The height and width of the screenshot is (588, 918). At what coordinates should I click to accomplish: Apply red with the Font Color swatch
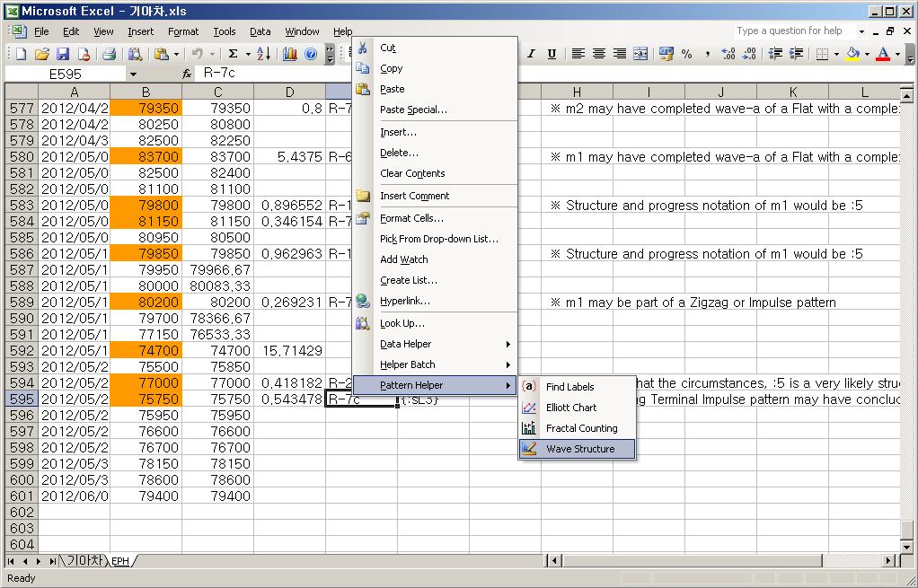[x=882, y=54]
